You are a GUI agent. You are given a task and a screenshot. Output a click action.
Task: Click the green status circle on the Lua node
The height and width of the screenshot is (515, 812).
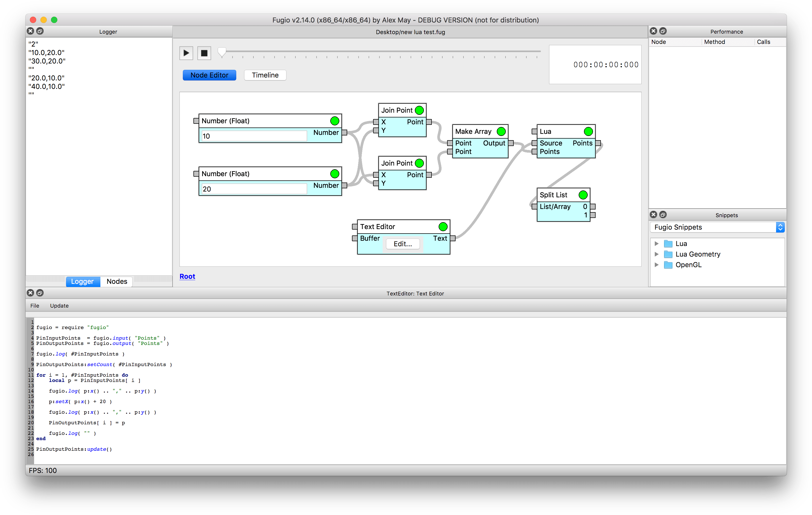coord(588,131)
